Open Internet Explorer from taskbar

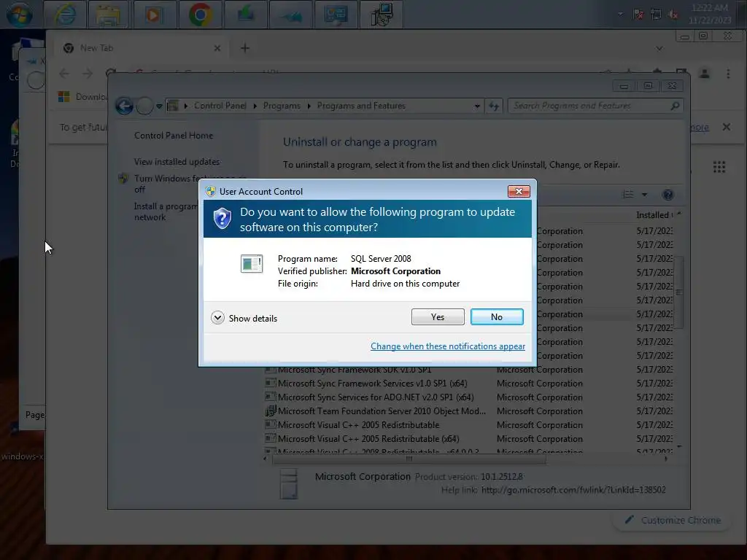(65, 15)
